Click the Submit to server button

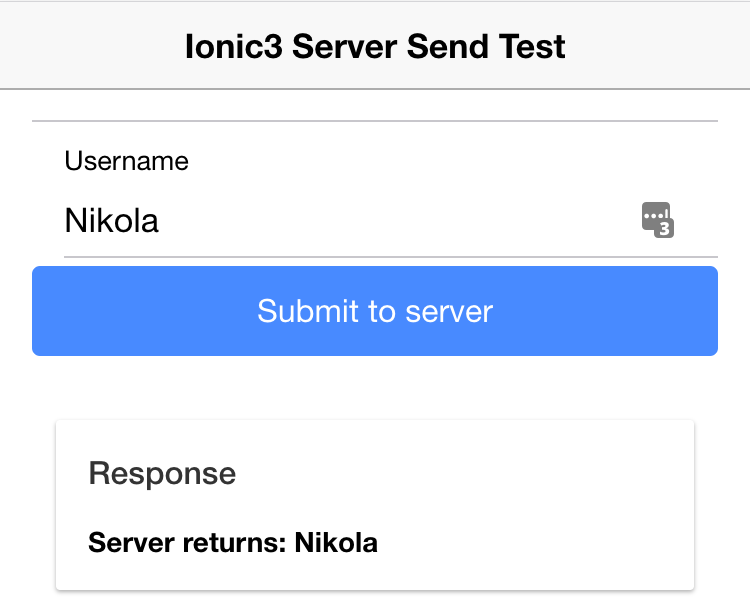375,311
